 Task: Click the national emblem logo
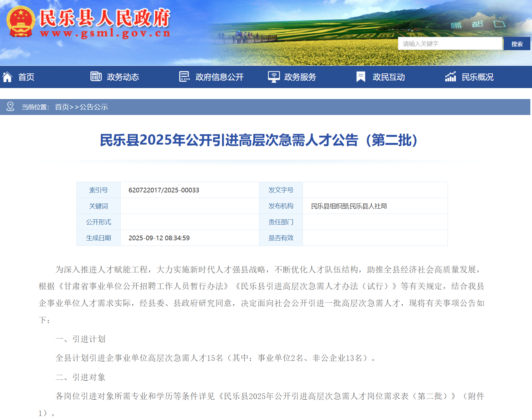(21, 21)
